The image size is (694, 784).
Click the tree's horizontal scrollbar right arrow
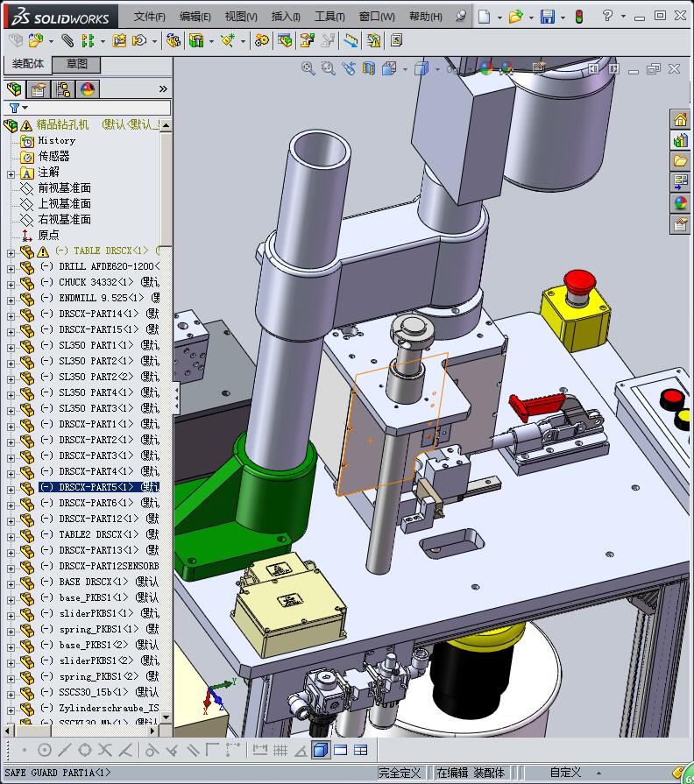click(x=153, y=731)
